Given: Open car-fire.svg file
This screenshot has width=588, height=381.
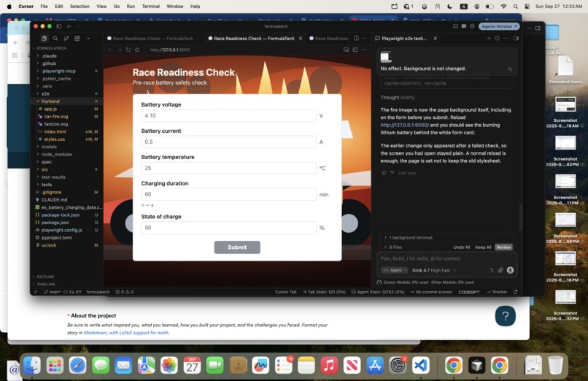Looking at the screenshot, I should click(56, 116).
